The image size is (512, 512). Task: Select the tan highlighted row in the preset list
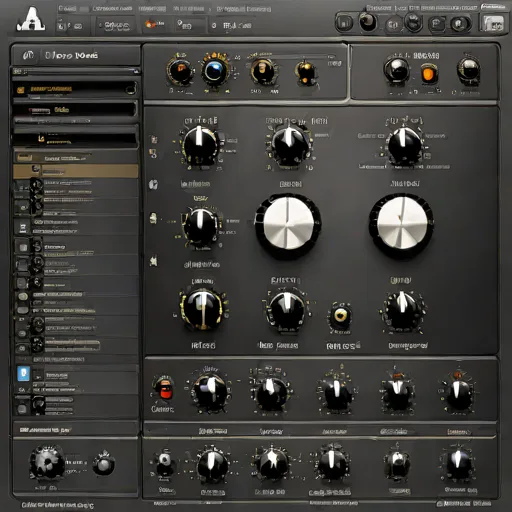pos(76,171)
